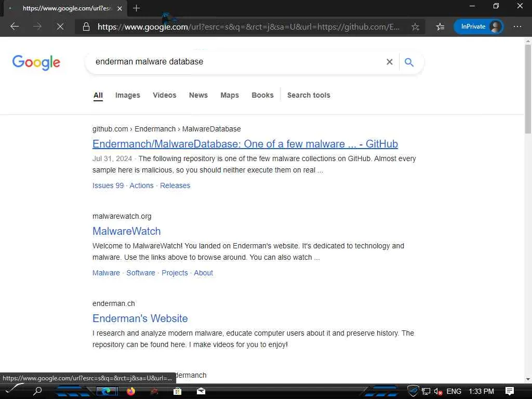Screen dimensions: 532x399
Task: Open the InPrivate profile button
Action: coord(478,26)
